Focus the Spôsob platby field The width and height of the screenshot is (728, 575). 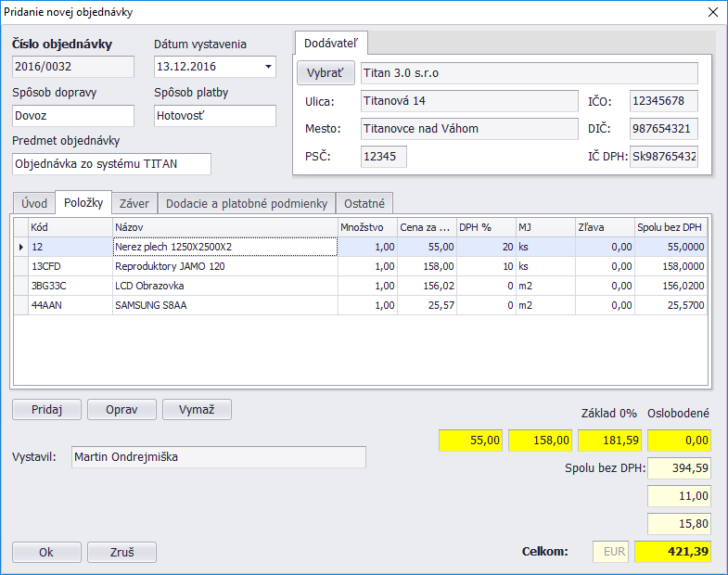[214, 116]
